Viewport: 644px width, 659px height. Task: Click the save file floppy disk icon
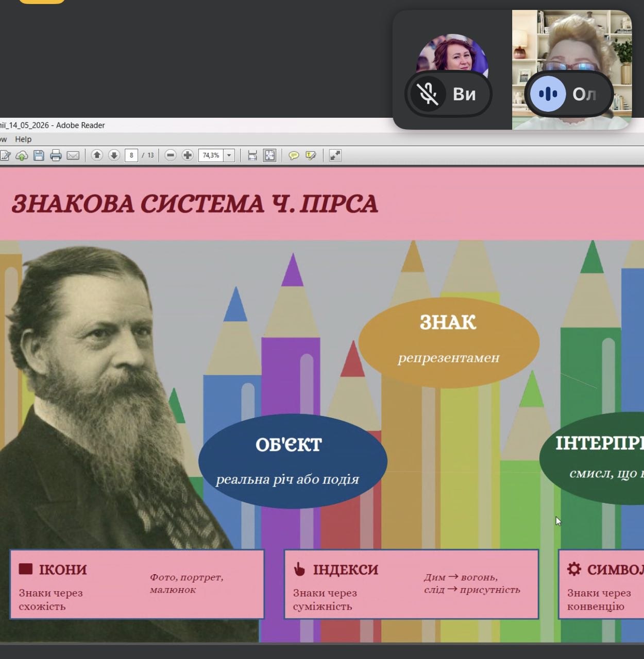coord(39,155)
